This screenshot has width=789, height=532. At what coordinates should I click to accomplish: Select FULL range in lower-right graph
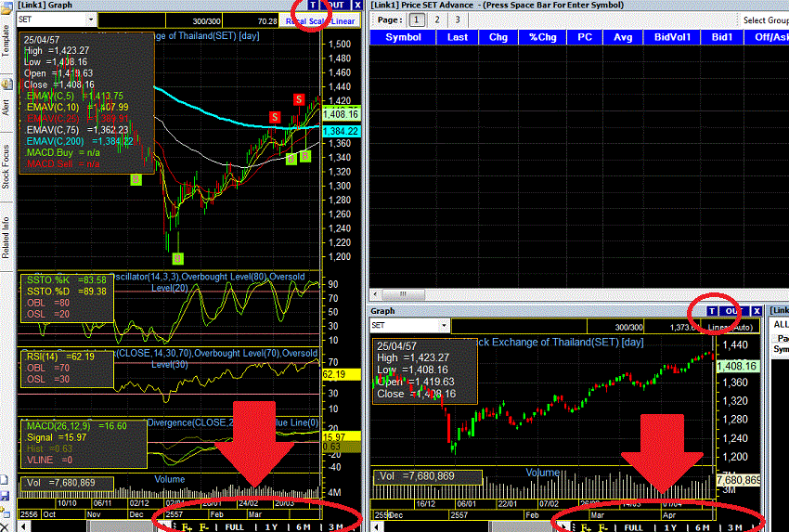633,527
